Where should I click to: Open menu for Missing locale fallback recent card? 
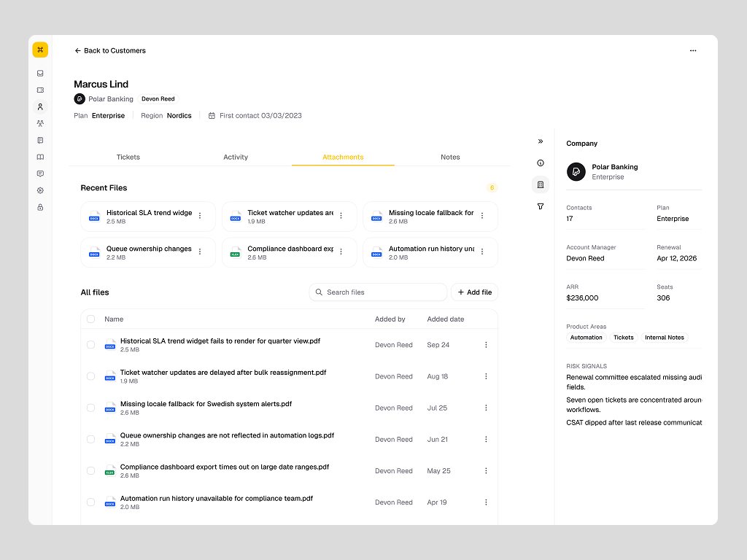[x=482, y=216]
